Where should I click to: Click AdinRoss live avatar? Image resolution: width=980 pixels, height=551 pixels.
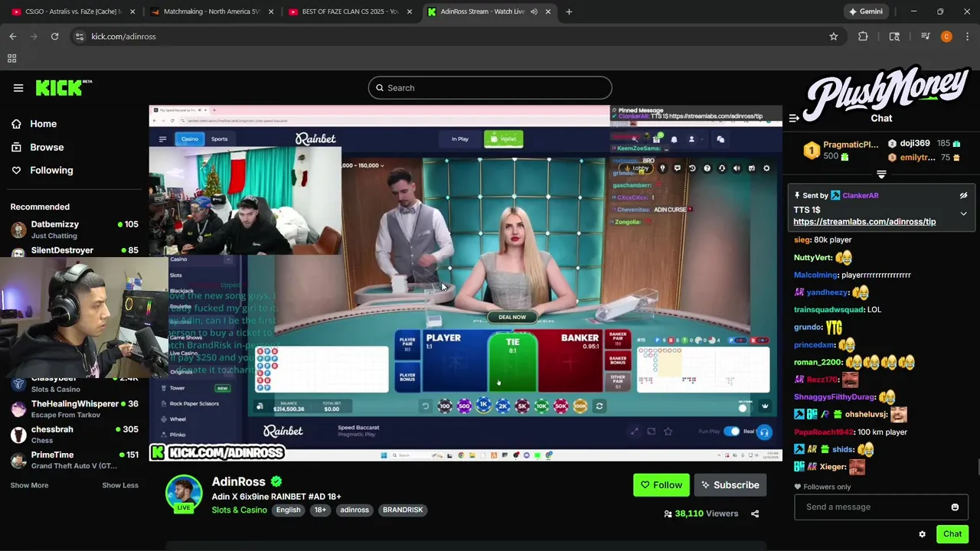(x=184, y=493)
